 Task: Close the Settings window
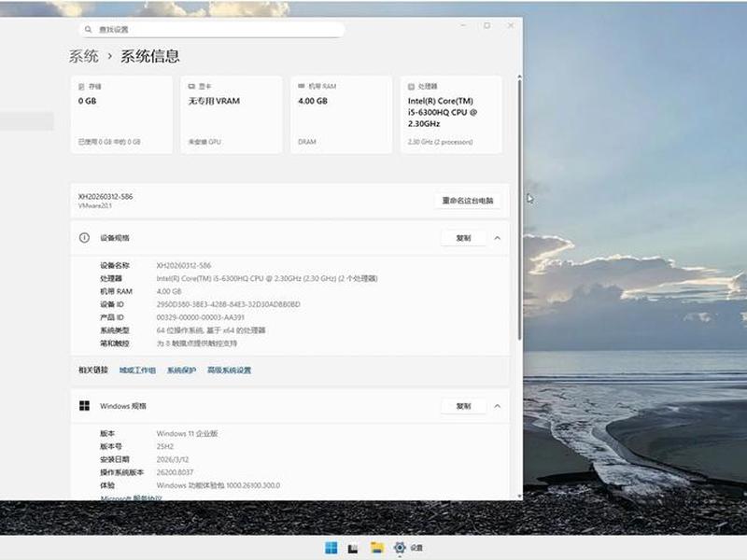point(511,25)
